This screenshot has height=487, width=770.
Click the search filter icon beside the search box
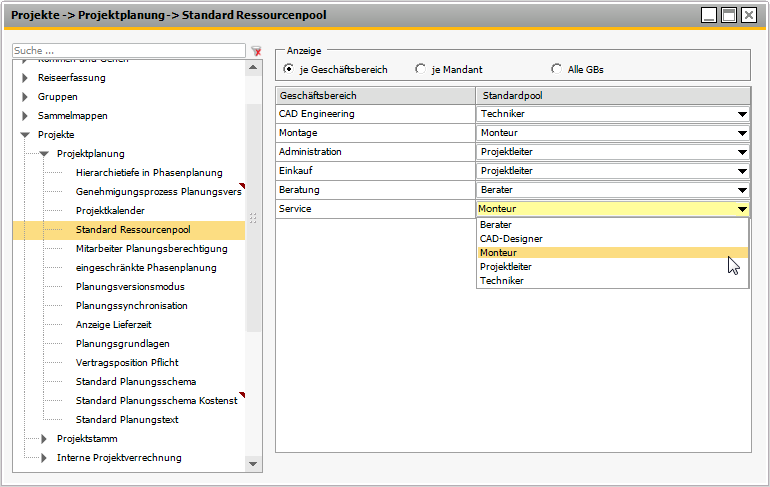(256, 50)
